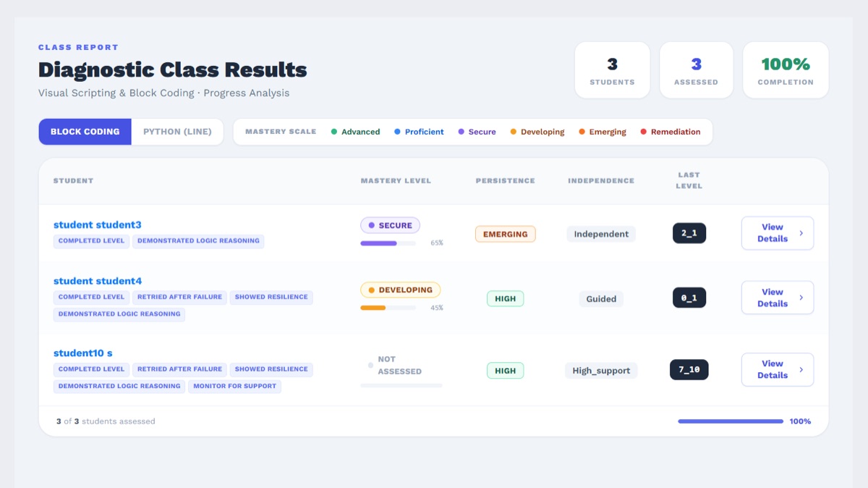
Task: Click the Last Level column header
Action: click(x=689, y=180)
